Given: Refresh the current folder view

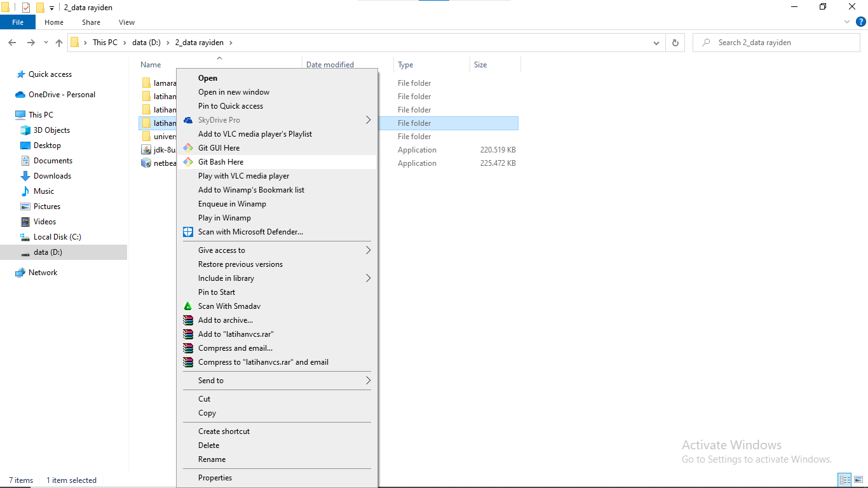Looking at the screenshot, I should coord(675,43).
